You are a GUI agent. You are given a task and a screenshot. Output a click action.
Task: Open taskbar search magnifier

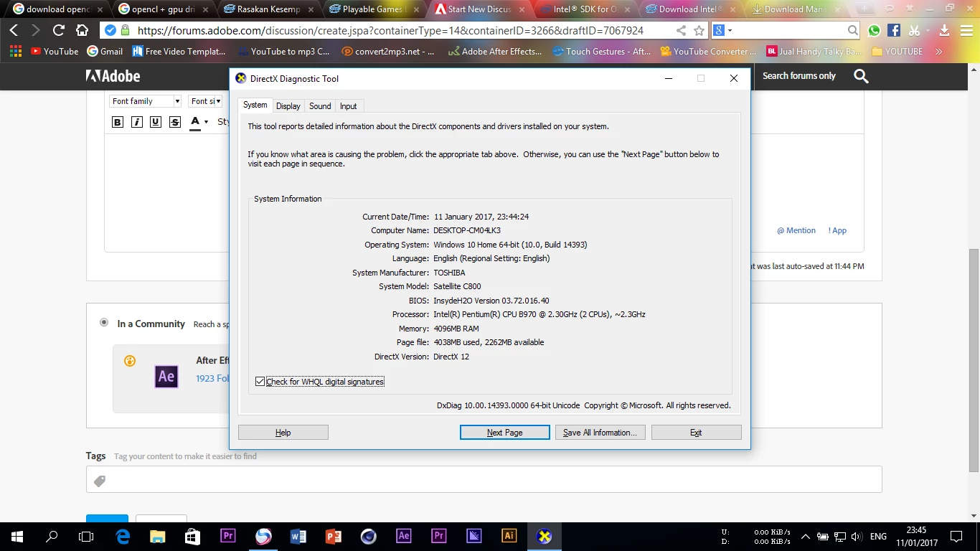click(x=52, y=536)
